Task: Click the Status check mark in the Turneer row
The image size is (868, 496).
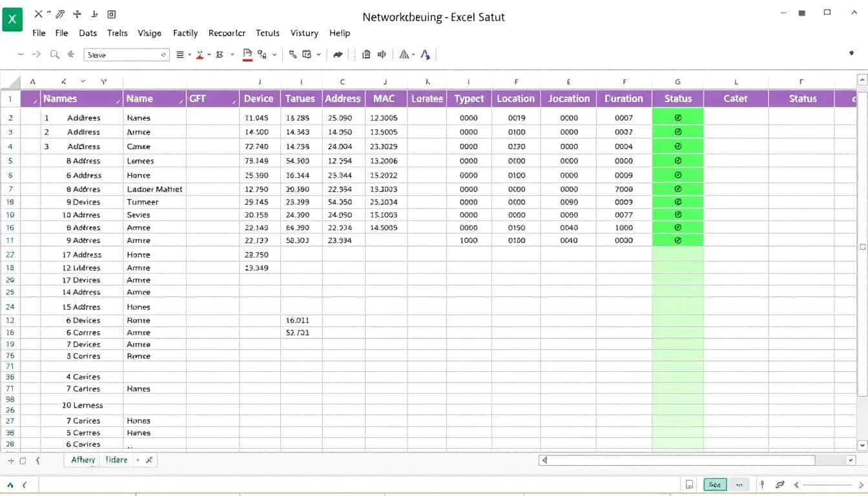Action: tap(677, 201)
